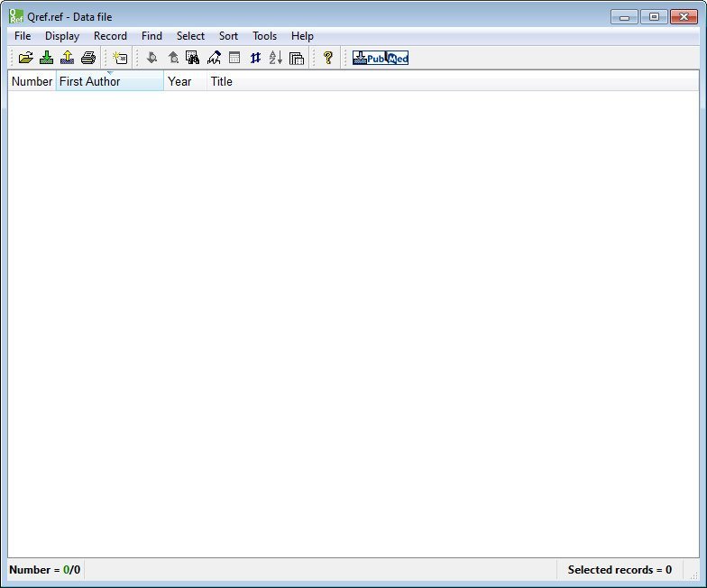
Task: Download references via the PubMed button
Action: coord(381,58)
